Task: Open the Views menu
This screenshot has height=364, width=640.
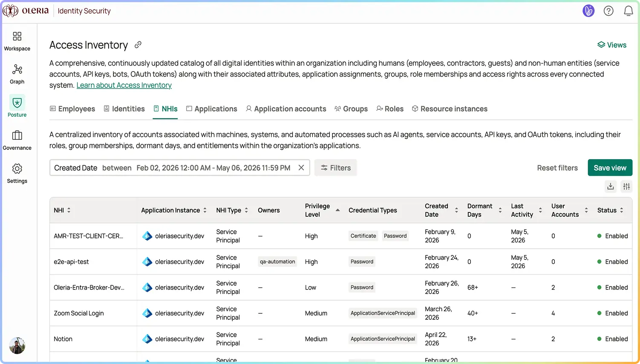Action: coord(612,45)
